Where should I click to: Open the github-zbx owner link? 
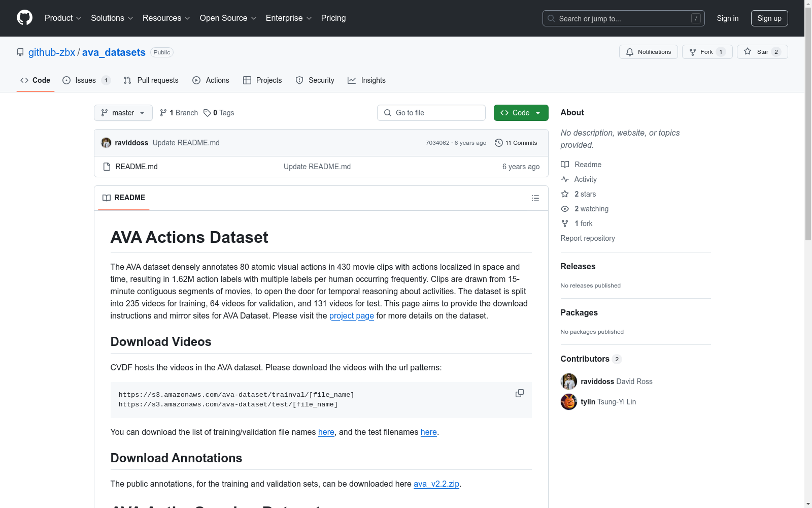(52, 52)
